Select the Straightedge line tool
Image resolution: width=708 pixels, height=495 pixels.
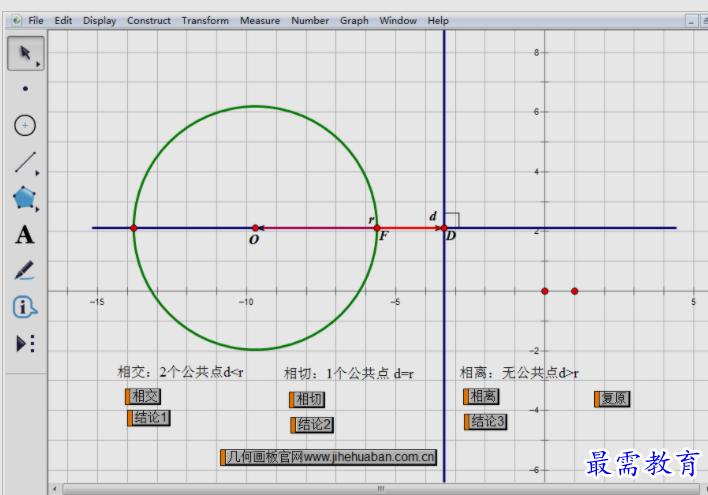point(25,162)
